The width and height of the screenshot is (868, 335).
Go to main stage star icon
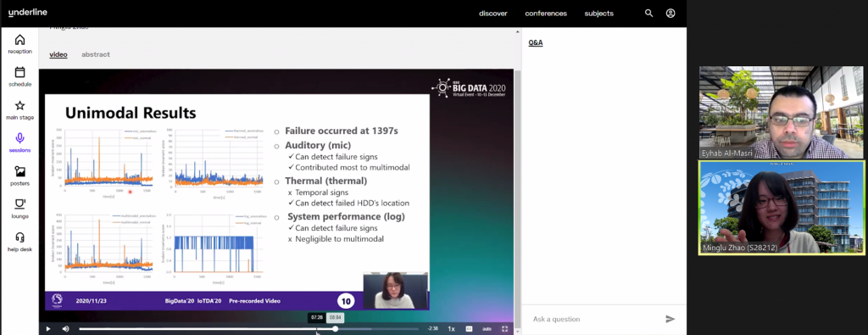coord(20,105)
